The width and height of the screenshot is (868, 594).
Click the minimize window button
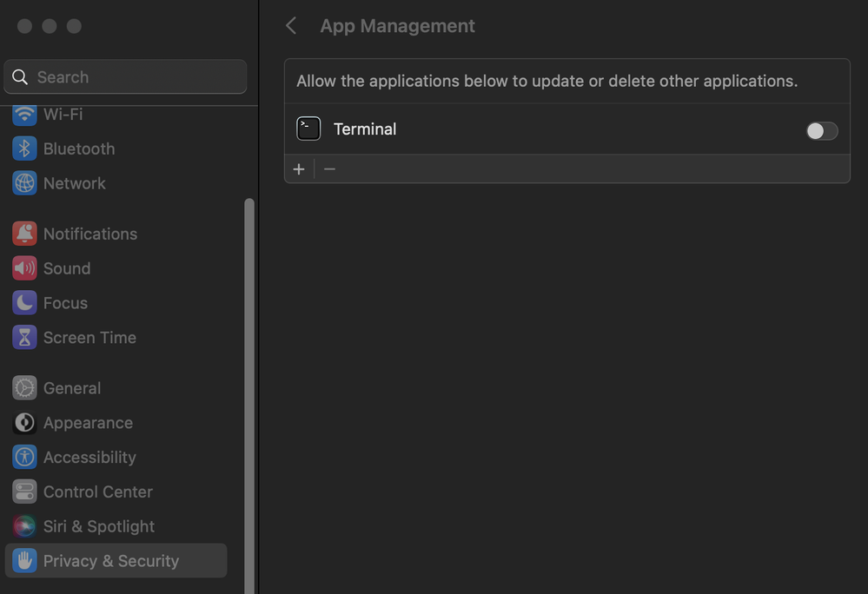(50, 26)
